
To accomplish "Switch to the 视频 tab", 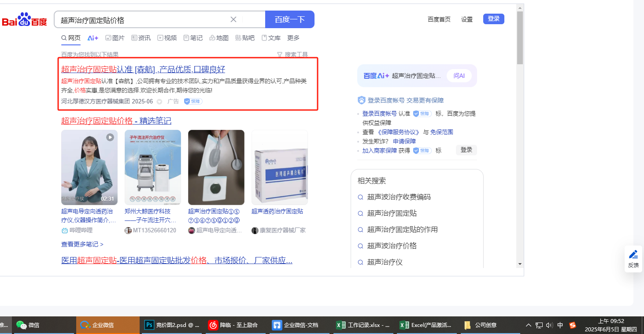I will tap(167, 38).
